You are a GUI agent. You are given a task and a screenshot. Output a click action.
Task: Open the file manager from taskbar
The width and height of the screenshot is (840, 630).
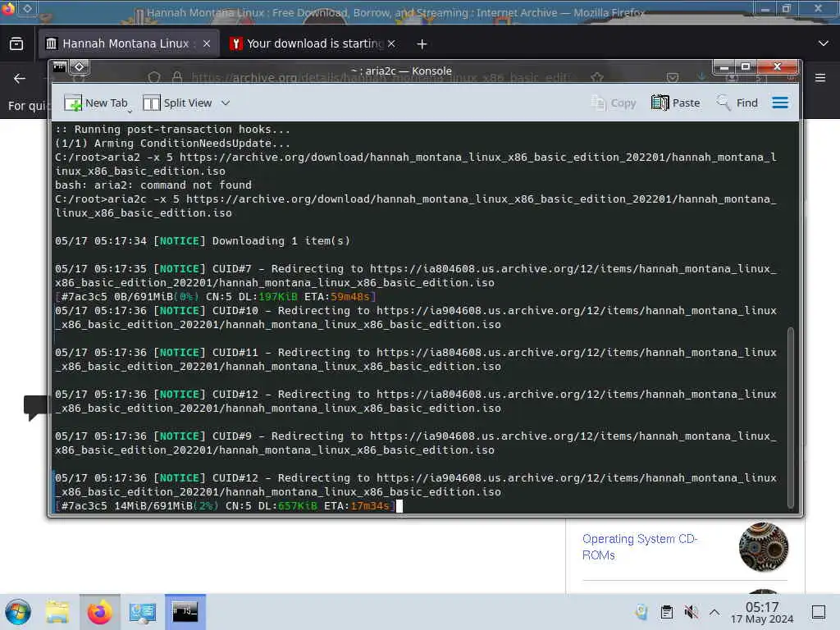pyautogui.click(x=57, y=612)
